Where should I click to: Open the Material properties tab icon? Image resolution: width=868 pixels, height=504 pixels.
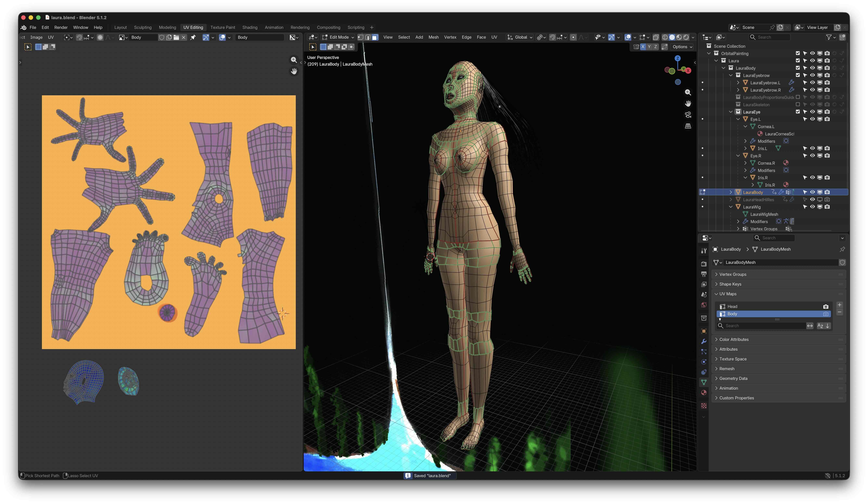704,392
